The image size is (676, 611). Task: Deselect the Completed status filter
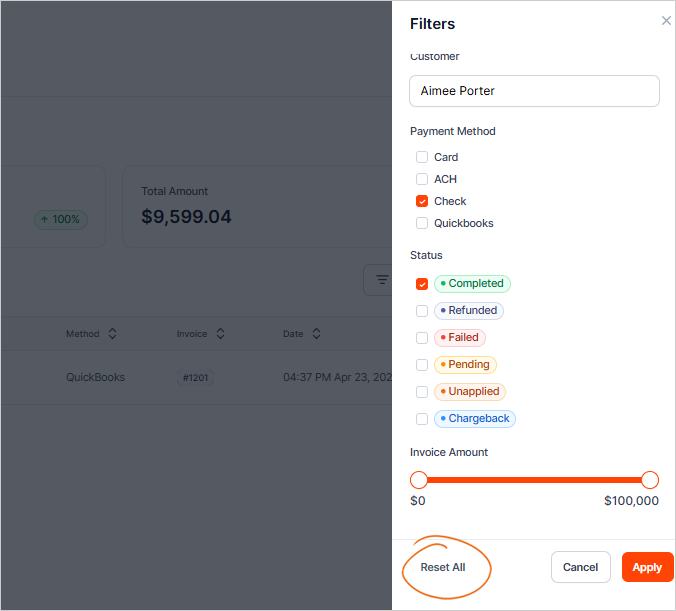click(422, 284)
